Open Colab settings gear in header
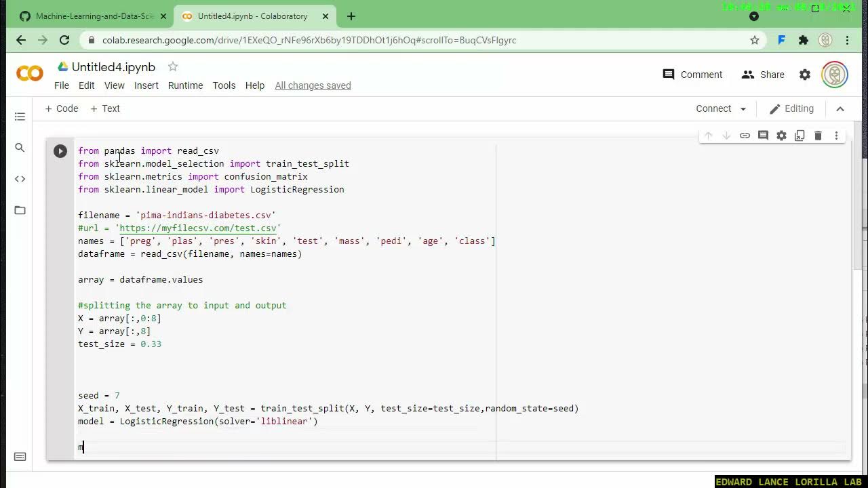The width and height of the screenshot is (868, 488). [805, 75]
